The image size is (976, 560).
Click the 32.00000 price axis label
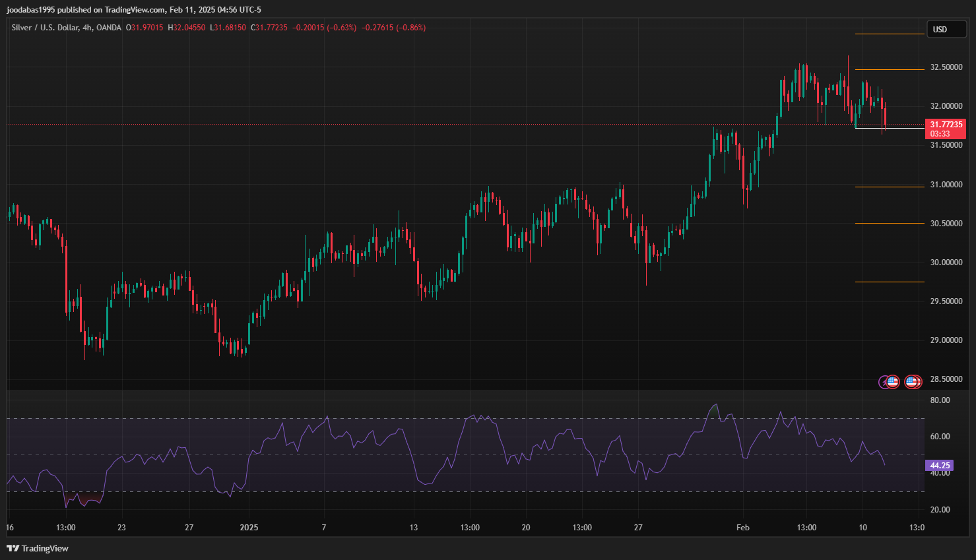[946, 106]
